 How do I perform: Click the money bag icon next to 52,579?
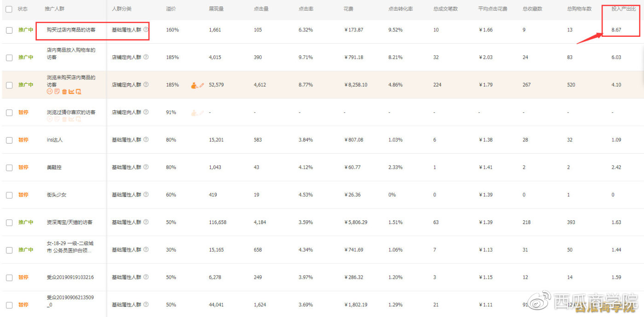(195, 85)
